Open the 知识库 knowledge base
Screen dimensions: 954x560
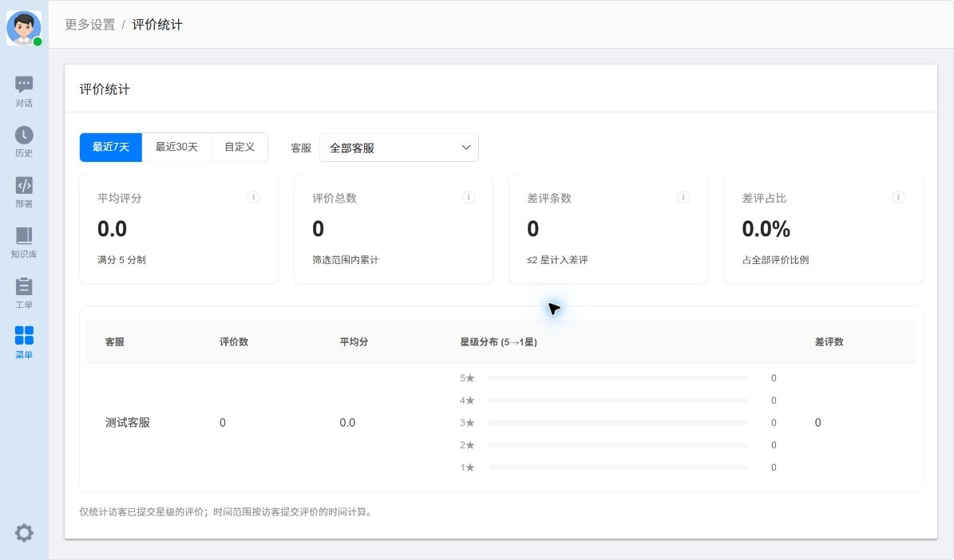[x=24, y=243]
